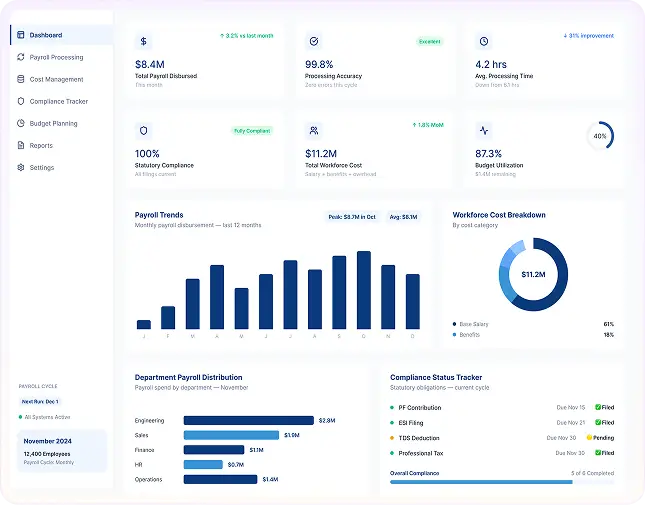The width and height of the screenshot is (645, 505).
Task: Click the Filed checkmark for Professional Tax
Action: [x=598, y=453]
